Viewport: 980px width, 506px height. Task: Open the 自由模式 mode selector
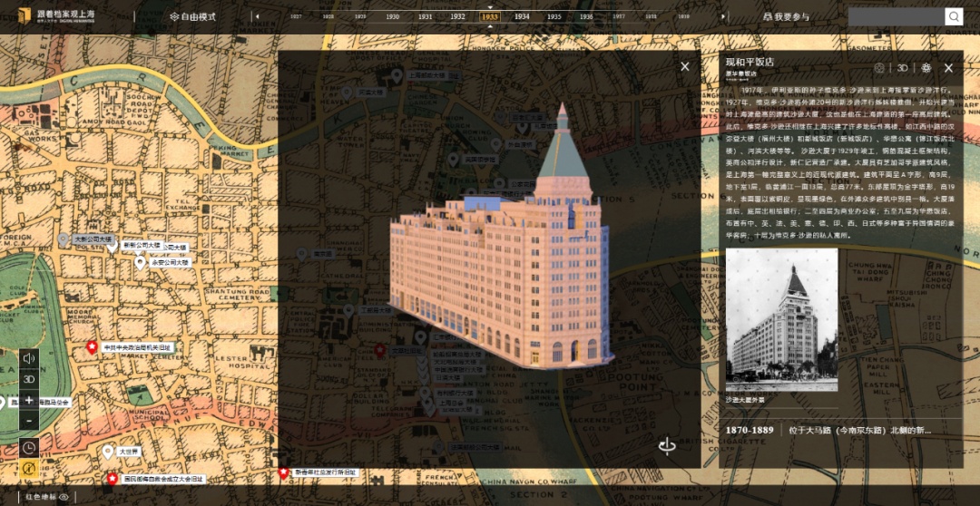(x=192, y=17)
